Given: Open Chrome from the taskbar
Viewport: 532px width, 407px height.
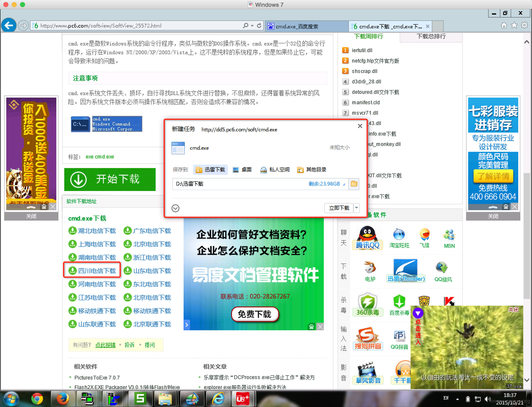Looking at the screenshot, I should (37, 398).
